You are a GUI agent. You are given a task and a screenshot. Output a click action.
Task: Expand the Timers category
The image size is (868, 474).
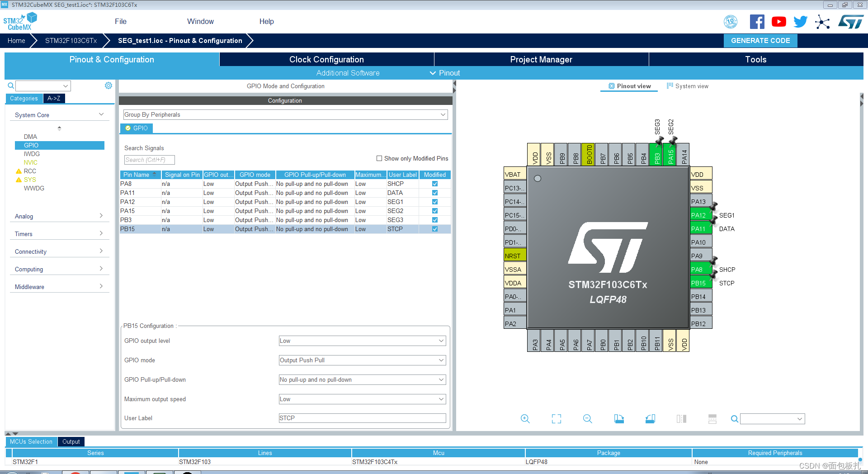click(60, 234)
